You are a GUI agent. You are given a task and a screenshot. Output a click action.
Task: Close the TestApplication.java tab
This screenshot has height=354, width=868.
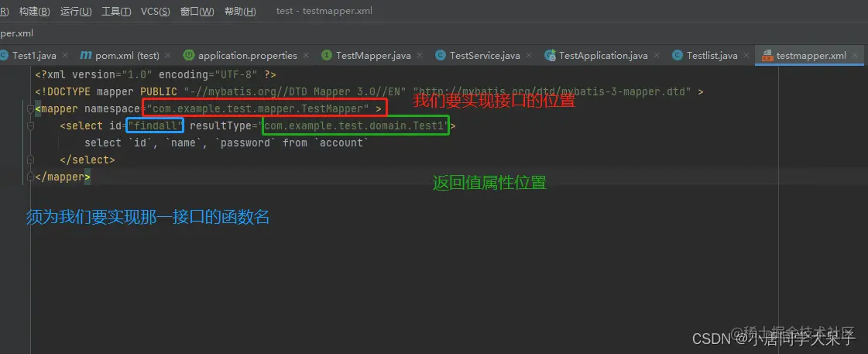(657, 56)
